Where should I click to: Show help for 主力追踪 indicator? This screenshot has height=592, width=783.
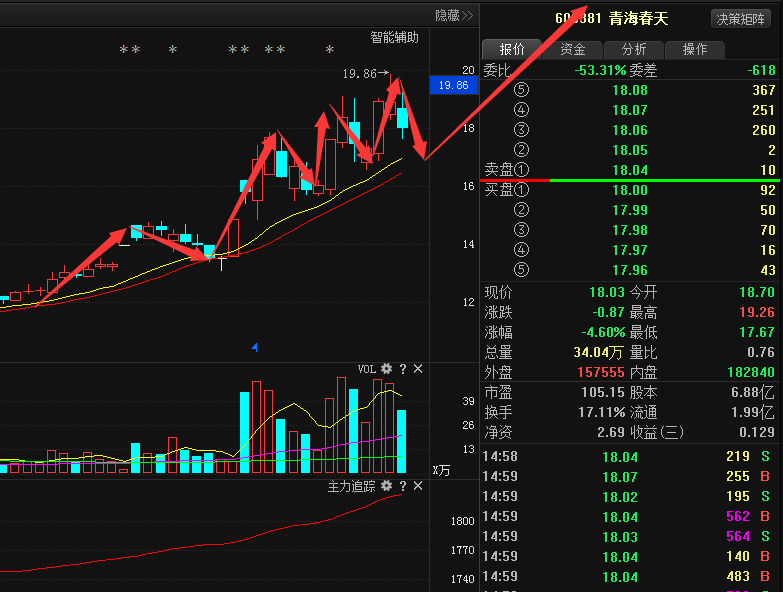pyautogui.click(x=403, y=486)
